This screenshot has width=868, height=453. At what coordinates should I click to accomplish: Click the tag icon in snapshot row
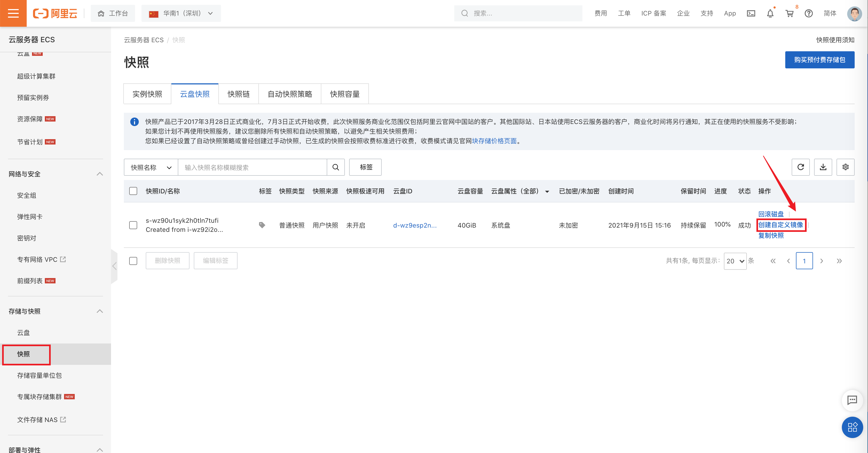(262, 225)
